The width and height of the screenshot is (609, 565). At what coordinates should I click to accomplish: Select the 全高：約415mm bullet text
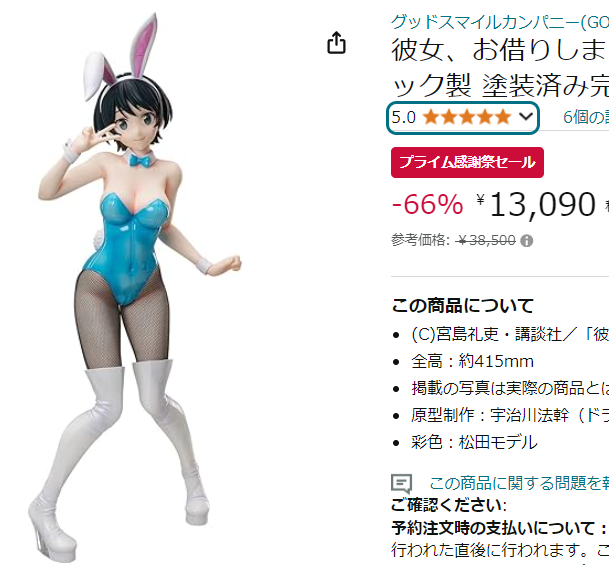[x=473, y=362]
